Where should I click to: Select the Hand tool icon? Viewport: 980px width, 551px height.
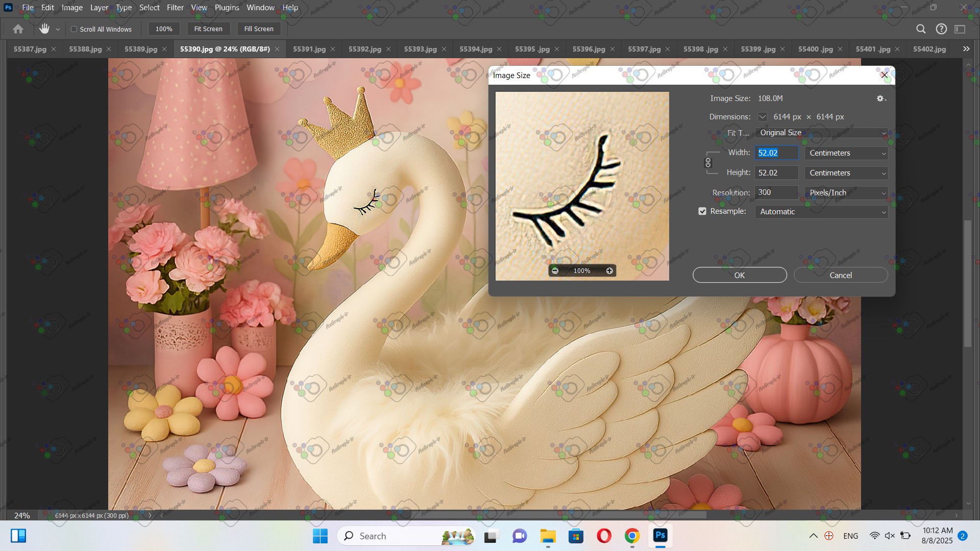(44, 29)
